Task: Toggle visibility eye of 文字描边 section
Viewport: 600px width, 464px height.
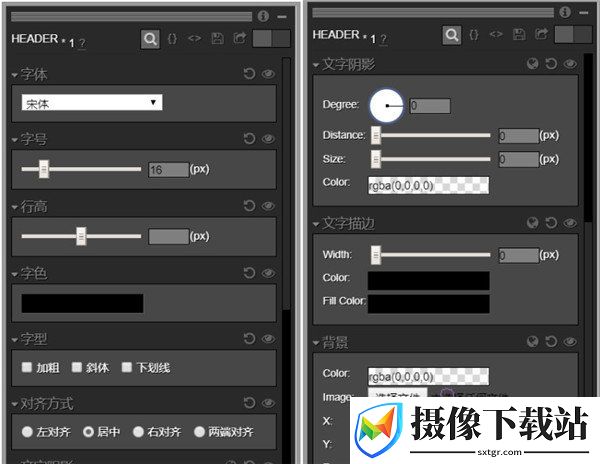Action: [570, 223]
